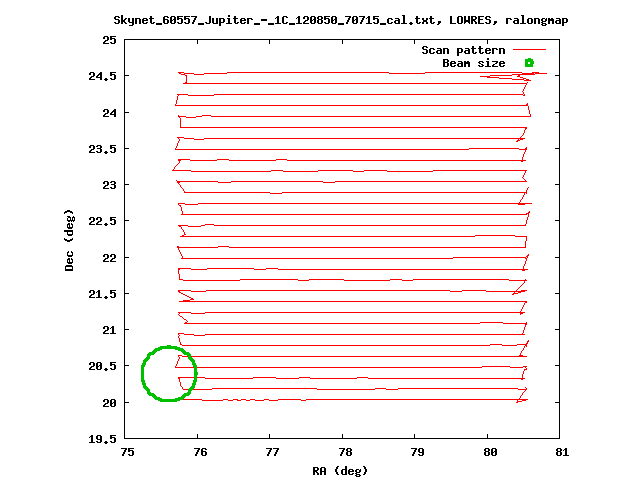The image size is (640, 480).
Task: Click the green beam size legend marker
Action: click(x=529, y=63)
